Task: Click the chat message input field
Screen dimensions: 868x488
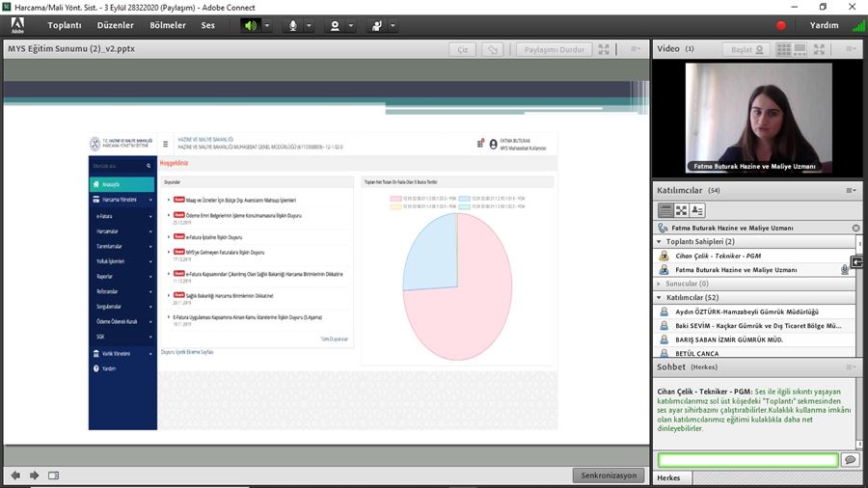Action: click(x=747, y=460)
